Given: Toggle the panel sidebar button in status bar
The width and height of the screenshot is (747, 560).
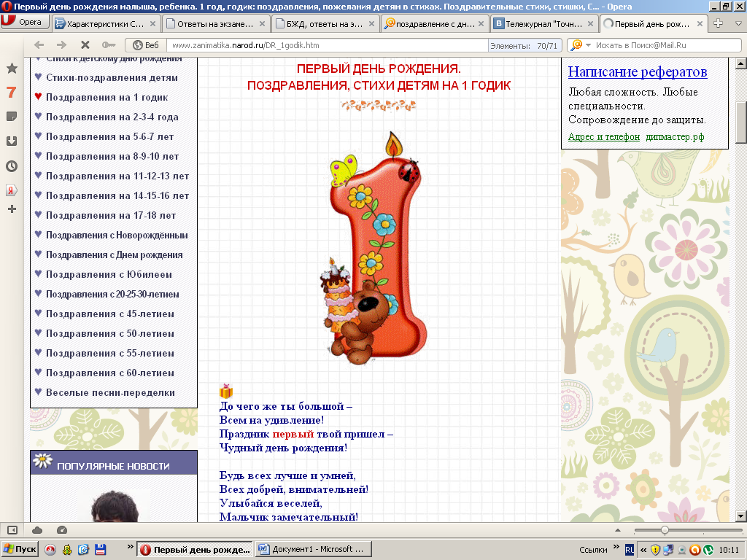Looking at the screenshot, I should (x=12, y=530).
